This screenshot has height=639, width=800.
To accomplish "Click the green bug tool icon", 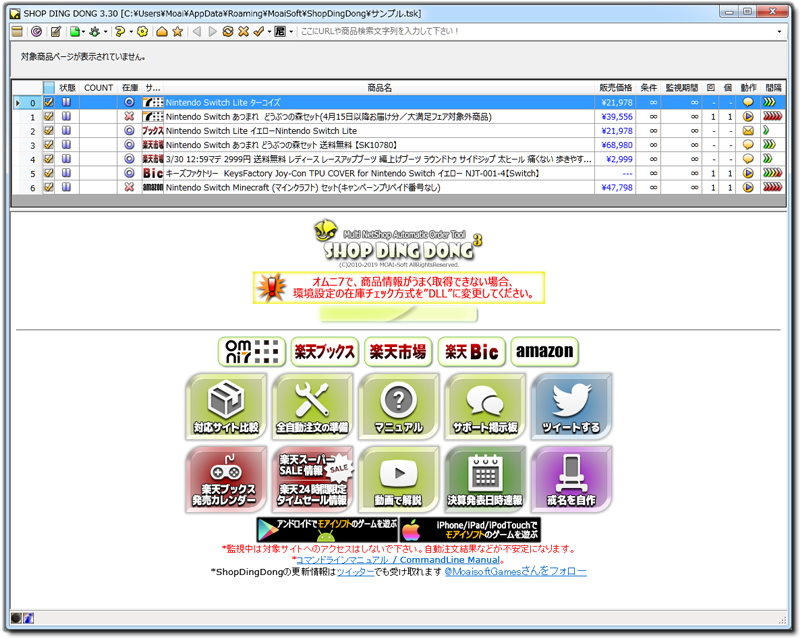I will pyautogui.click(x=94, y=32).
